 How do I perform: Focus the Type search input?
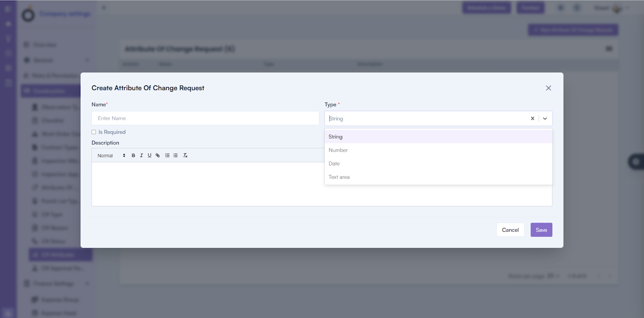[427, 118]
